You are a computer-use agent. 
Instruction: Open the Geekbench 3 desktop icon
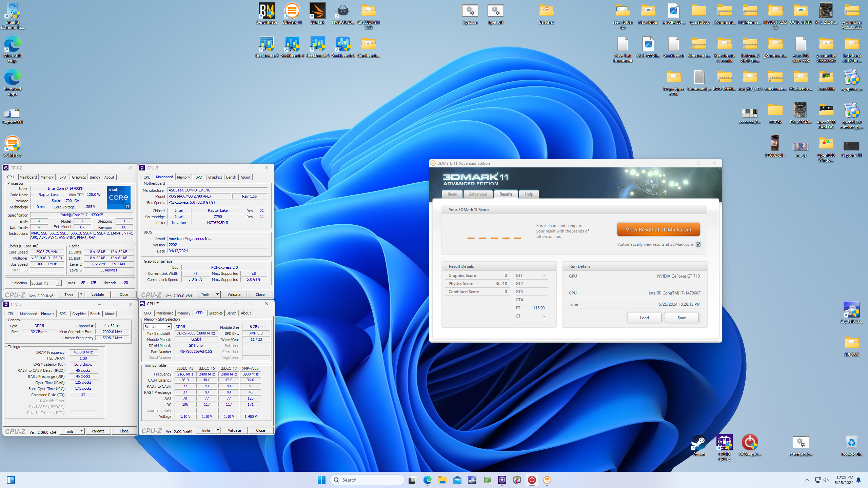[267, 47]
